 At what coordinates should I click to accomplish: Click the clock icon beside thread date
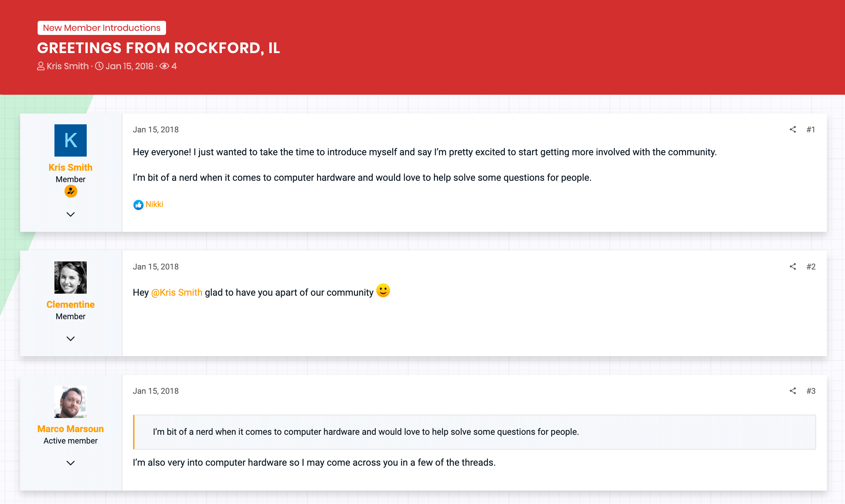99,66
